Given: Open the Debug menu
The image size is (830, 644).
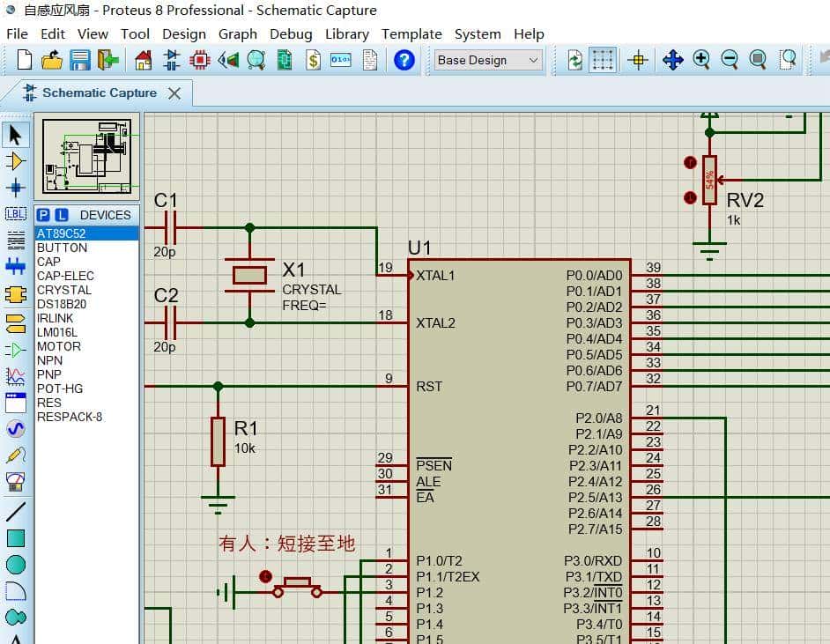Looking at the screenshot, I should click(291, 33).
